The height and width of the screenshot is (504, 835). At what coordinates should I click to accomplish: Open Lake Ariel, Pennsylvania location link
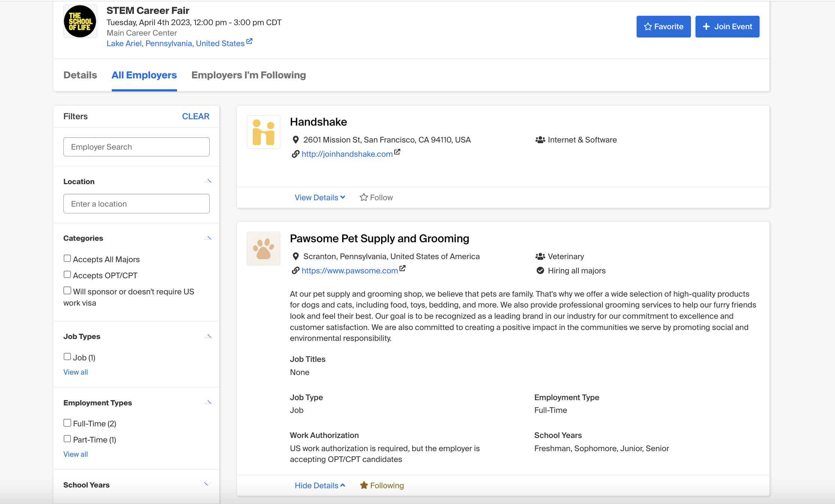(x=176, y=43)
